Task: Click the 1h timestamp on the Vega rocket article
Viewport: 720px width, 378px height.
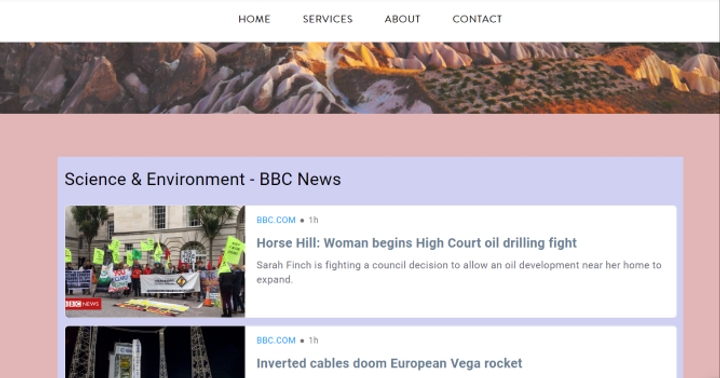Action: click(314, 340)
